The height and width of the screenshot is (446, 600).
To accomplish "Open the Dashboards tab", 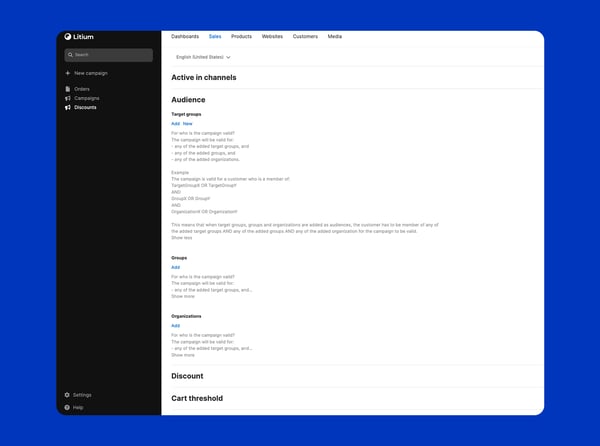I will (x=185, y=36).
